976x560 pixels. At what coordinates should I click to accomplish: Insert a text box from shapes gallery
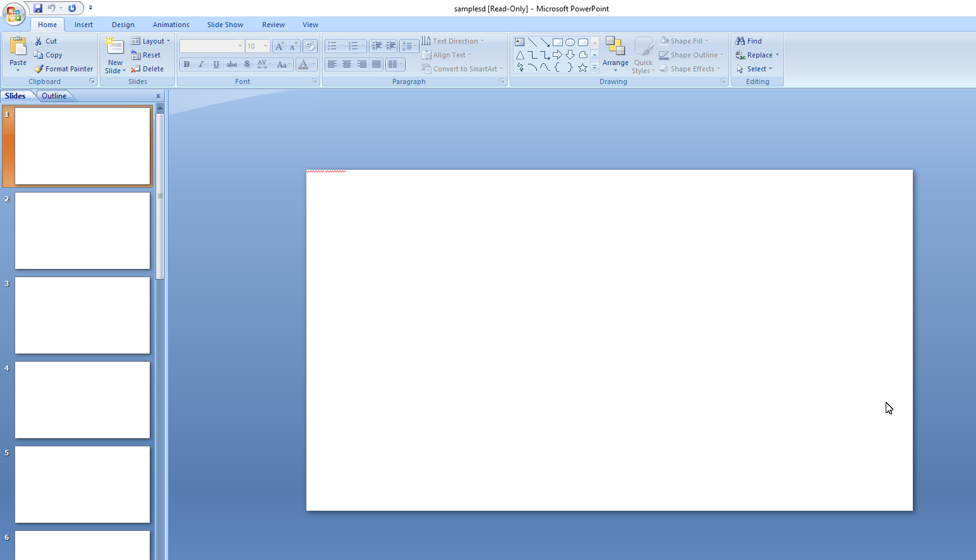(x=520, y=42)
